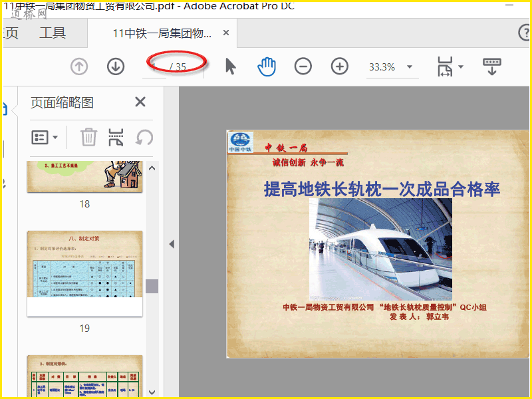Zoom out with the minus button
This screenshot has width=532, height=399.
(x=303, y=66)
